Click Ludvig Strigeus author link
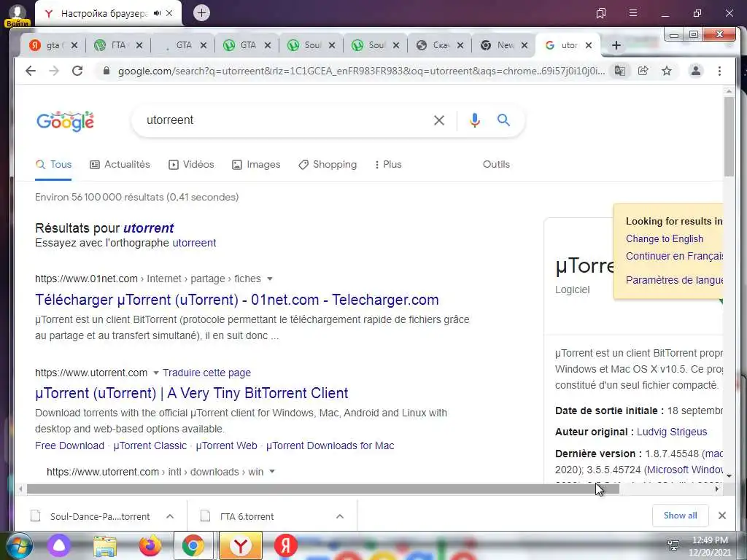Screen dimensions: 747x560 tap(672, 432)
